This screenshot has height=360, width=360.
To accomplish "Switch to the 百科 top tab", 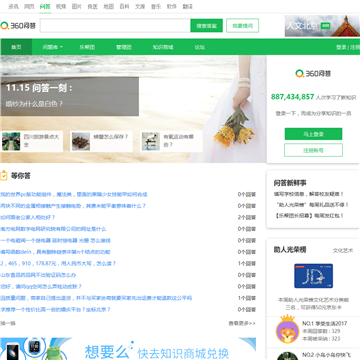I will [124, 6].
